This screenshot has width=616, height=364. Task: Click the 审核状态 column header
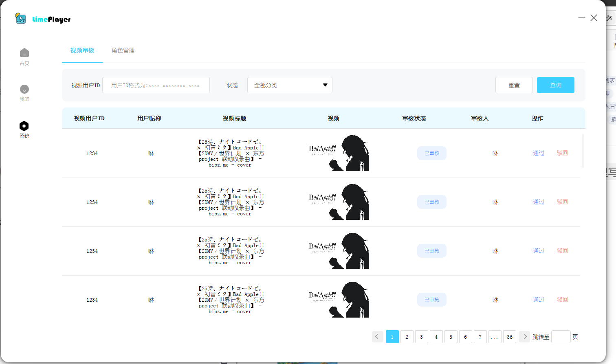tap(414, 118)
